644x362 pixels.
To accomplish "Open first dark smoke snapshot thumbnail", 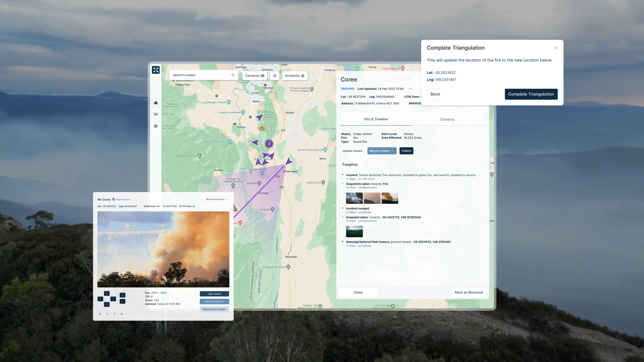I will click(x=354, y=198).
